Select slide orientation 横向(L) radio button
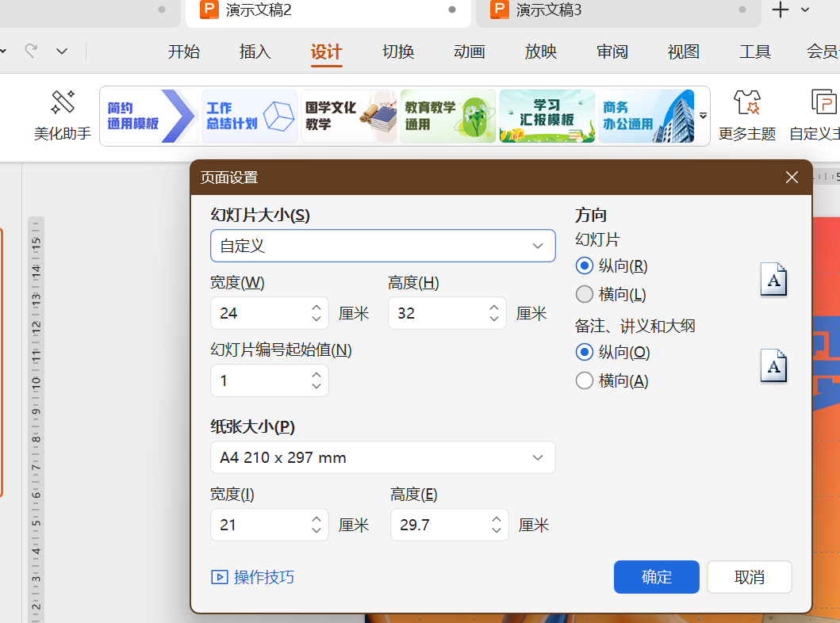The width and height of the screenshot is (840, 623). 585,294
